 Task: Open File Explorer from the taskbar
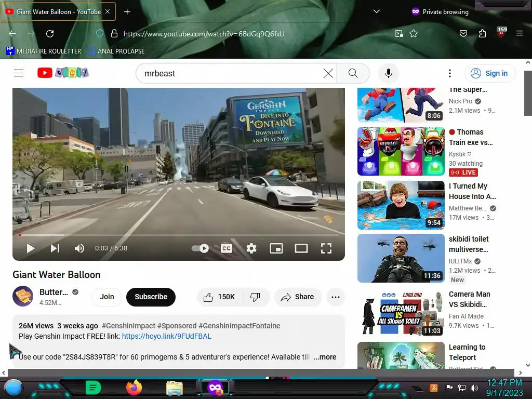(175, 389)
